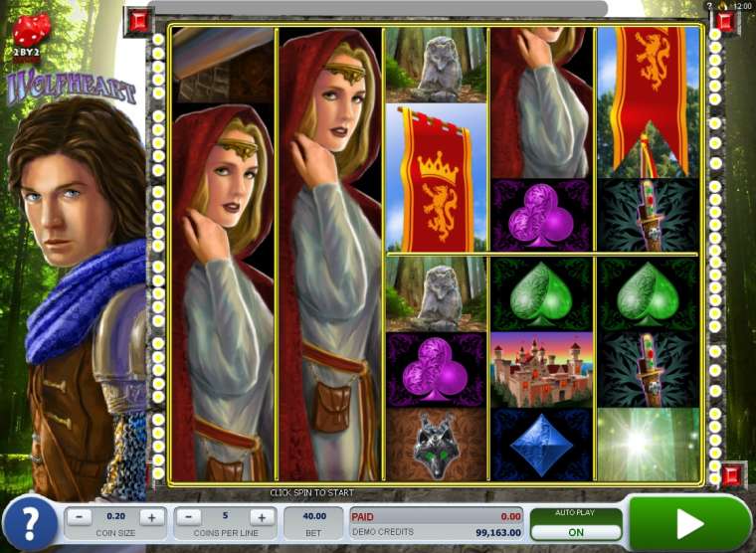Click the coins per line value 5
This screenshot has width=756, height=553.
click(225, 515)
